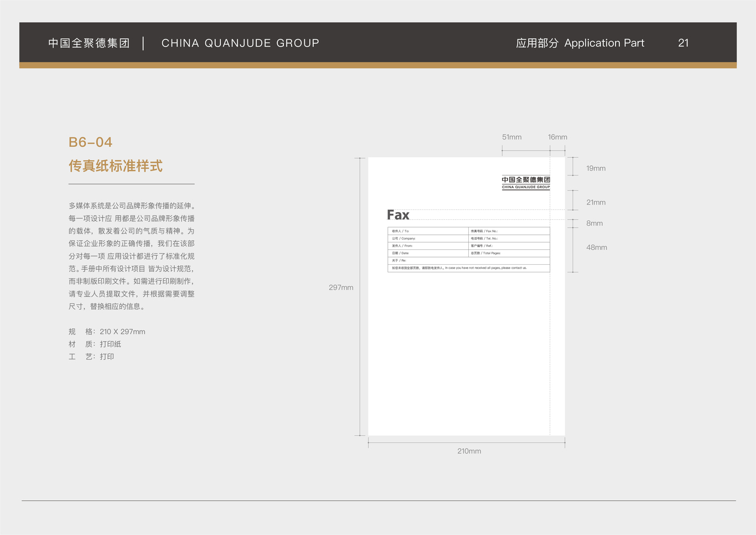Screen dimensions: 756x535
Task: Click the header text "中国全聚德集团"
Action: click(89, 43)
